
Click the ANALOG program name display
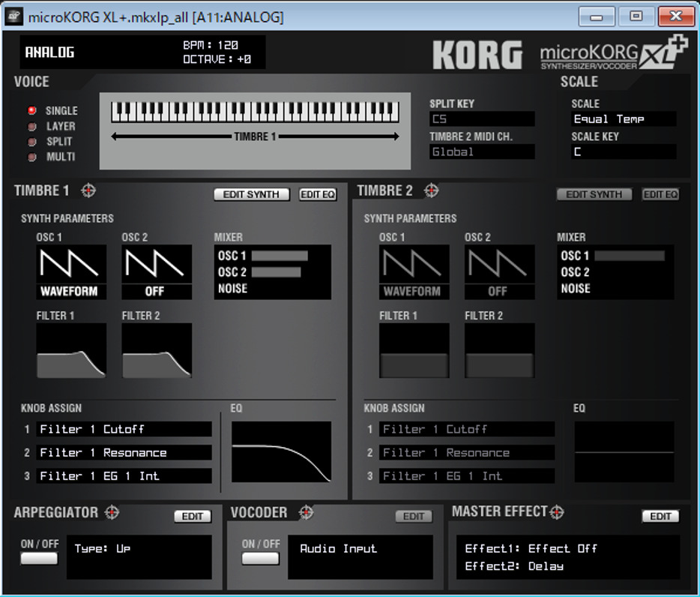point(49,52)
